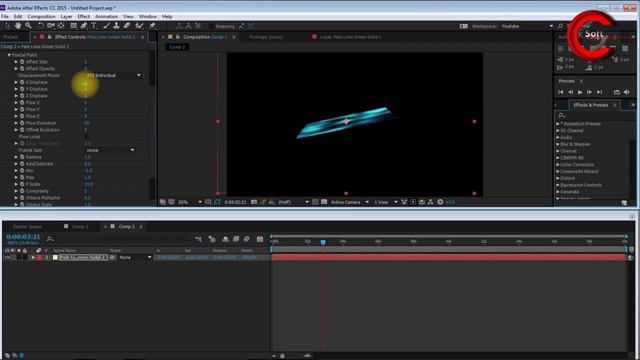
Task: Open the 1 View layout dropdown
Action: [386, 202]
